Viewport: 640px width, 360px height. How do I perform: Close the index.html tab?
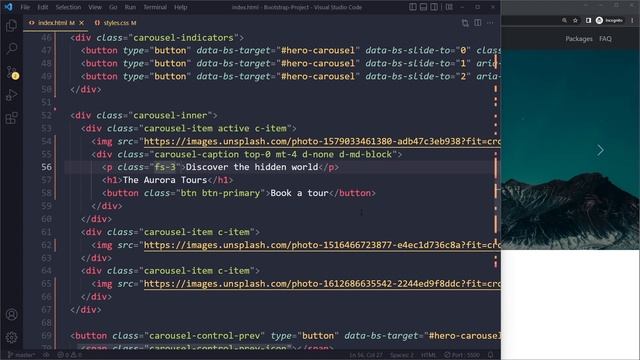click(x=82, y=23)
